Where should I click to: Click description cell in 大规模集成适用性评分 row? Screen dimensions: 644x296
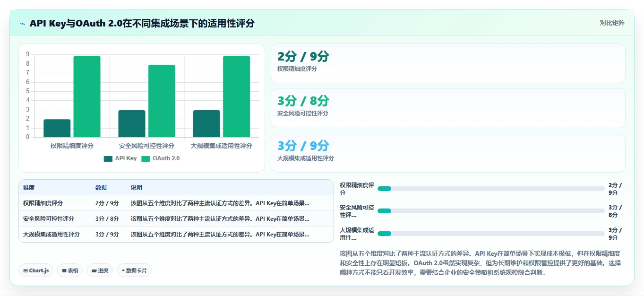[x=220, y=234]
